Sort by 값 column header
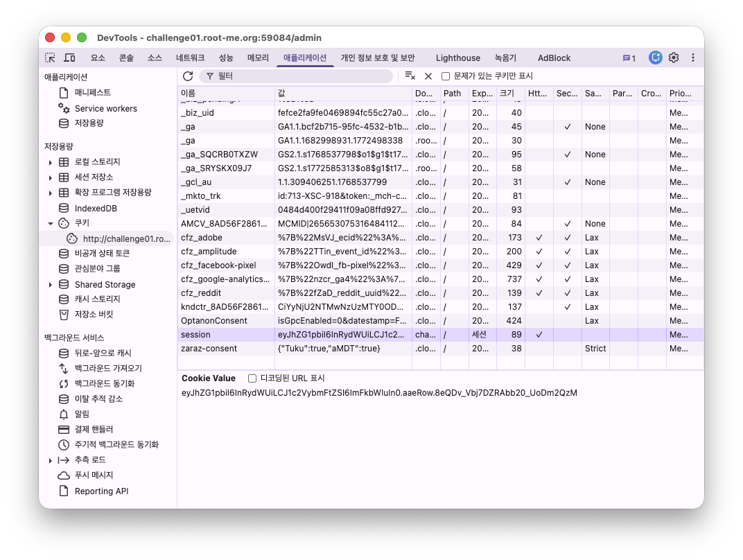 click(x=343, y=94)
